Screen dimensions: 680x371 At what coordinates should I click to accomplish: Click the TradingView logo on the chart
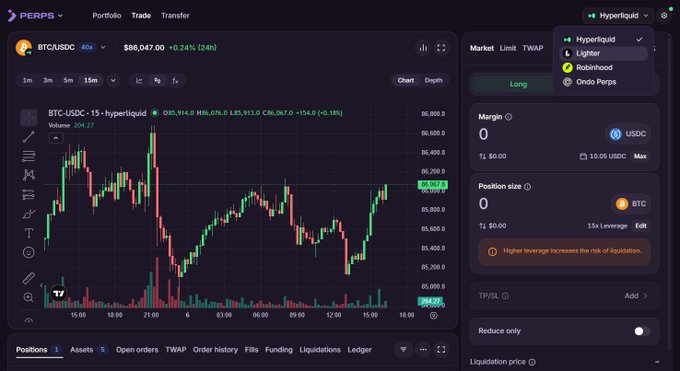tap(58, 293)
